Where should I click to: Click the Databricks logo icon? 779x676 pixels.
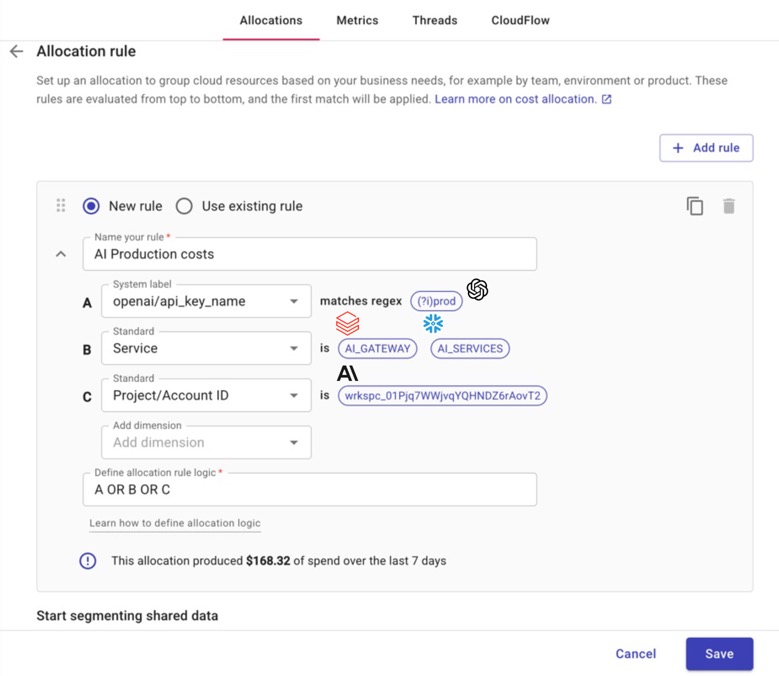(x=347, y=324)
